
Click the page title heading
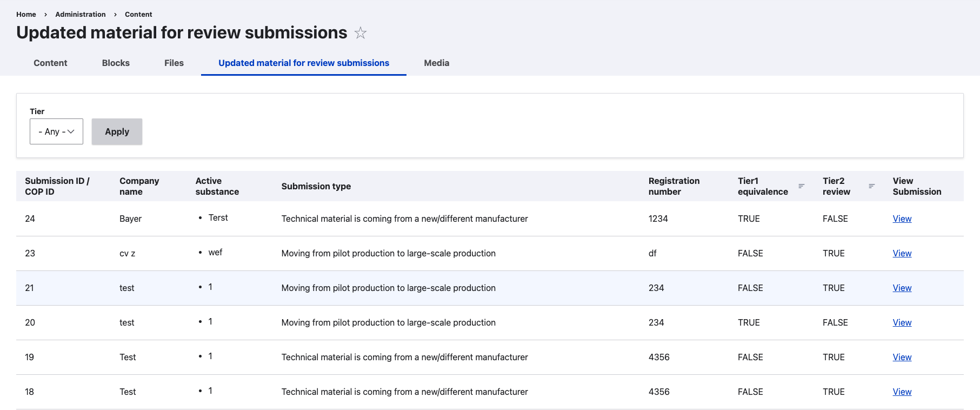coord(182,32)
